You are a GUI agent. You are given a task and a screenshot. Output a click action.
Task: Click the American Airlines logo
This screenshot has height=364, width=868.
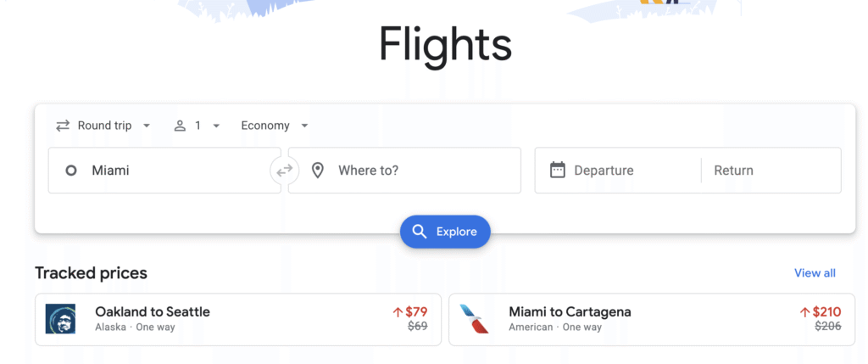point(474,319)
